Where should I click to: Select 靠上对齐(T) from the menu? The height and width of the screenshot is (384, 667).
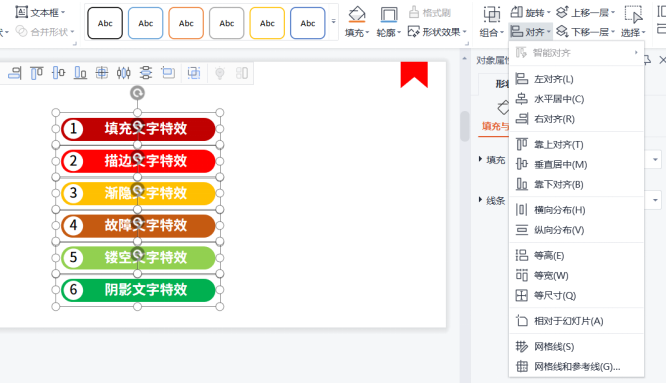coord(576,145)
